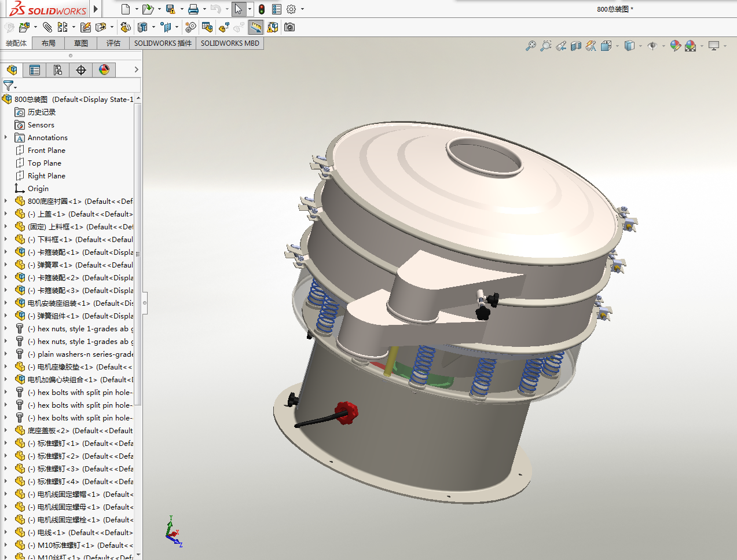
Task: Click the Origin item in feature tree
Action: [x=38, y=189]
